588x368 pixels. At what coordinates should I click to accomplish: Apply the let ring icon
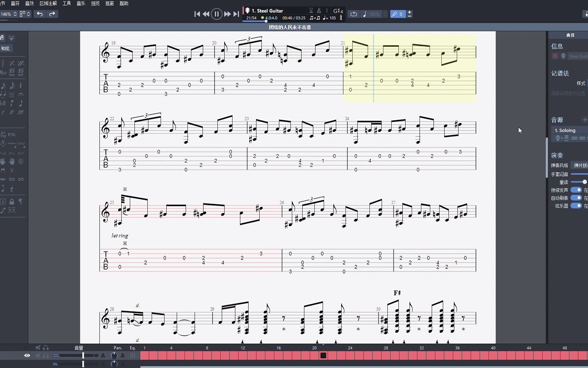tap(3, 135)
